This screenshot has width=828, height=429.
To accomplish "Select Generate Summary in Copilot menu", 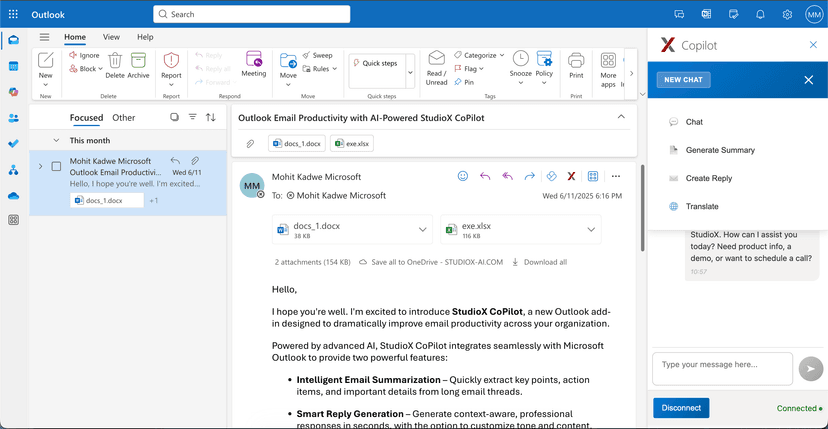I will pyautogui.click(x=720, y=150).
